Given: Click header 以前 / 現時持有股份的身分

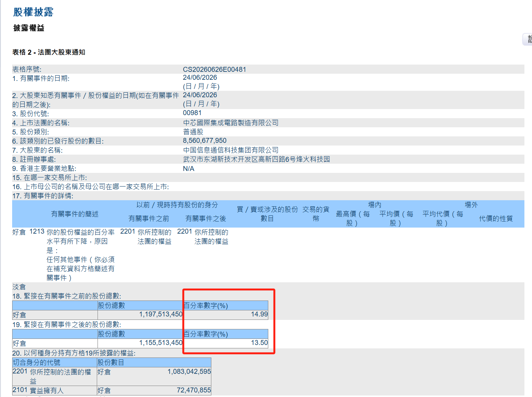Looking at the screenshot, I should point(177,205).
